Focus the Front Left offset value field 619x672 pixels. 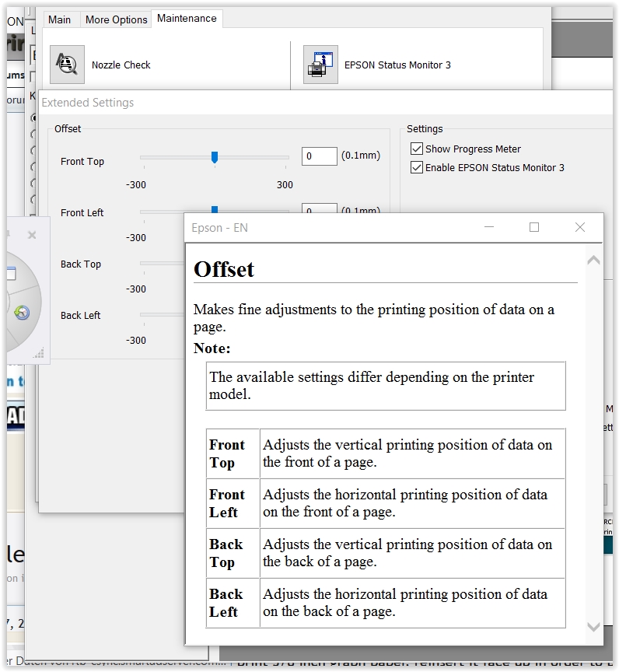319,208
